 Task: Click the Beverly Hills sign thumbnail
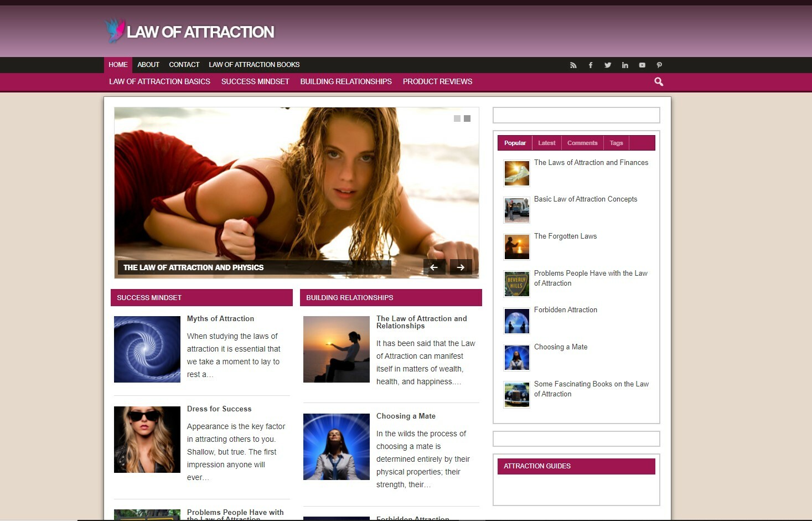click(517, 284)
